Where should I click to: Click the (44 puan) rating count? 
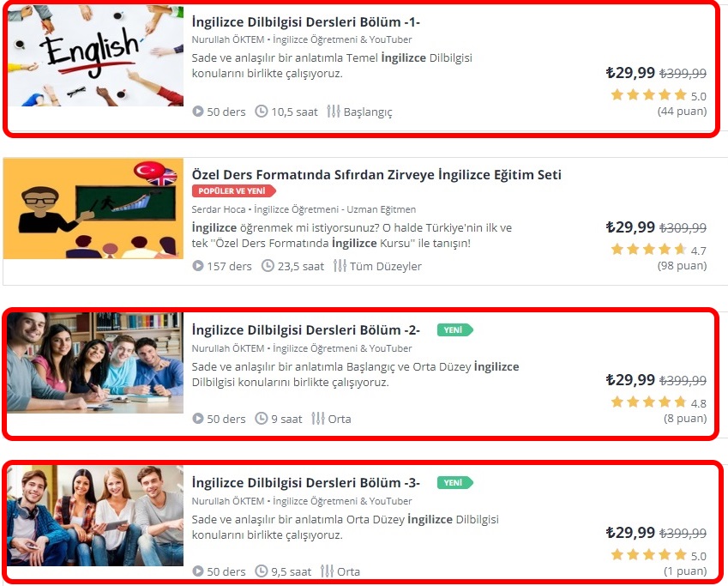click(682, 111)
